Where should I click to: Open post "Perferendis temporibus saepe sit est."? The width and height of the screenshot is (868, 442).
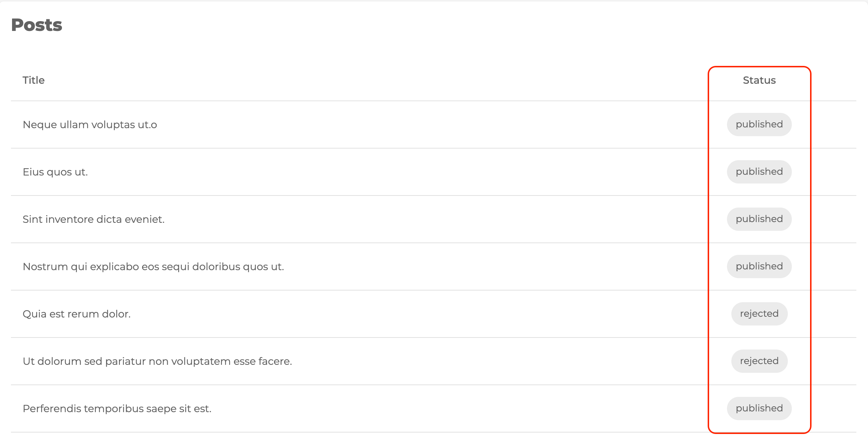pos(117,409)
